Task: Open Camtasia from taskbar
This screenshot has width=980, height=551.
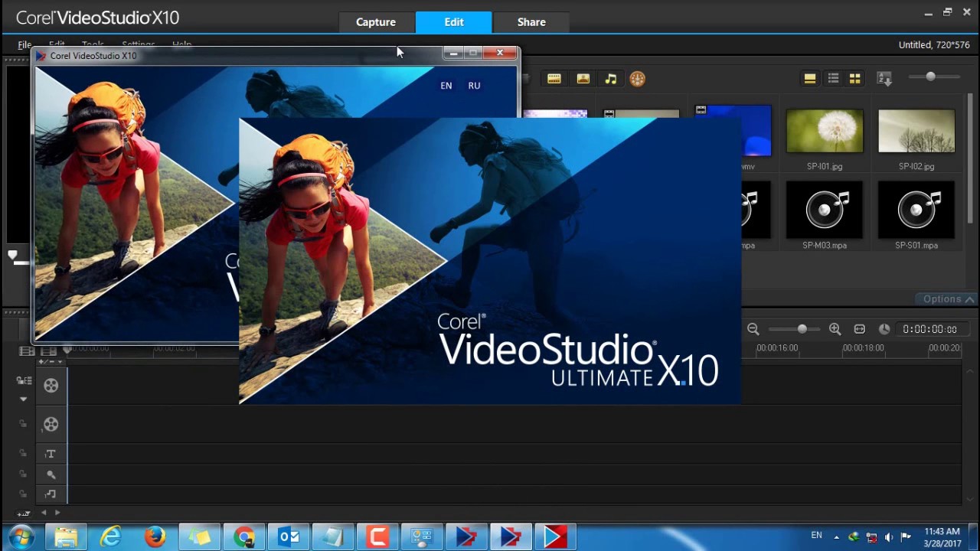Action: (x=377, y=537)
